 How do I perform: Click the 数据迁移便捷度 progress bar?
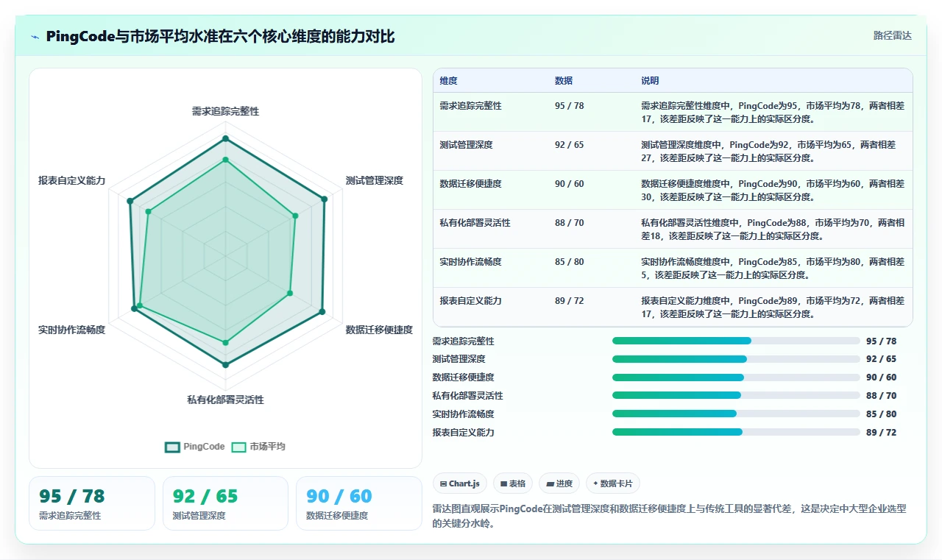pos(736,378)
